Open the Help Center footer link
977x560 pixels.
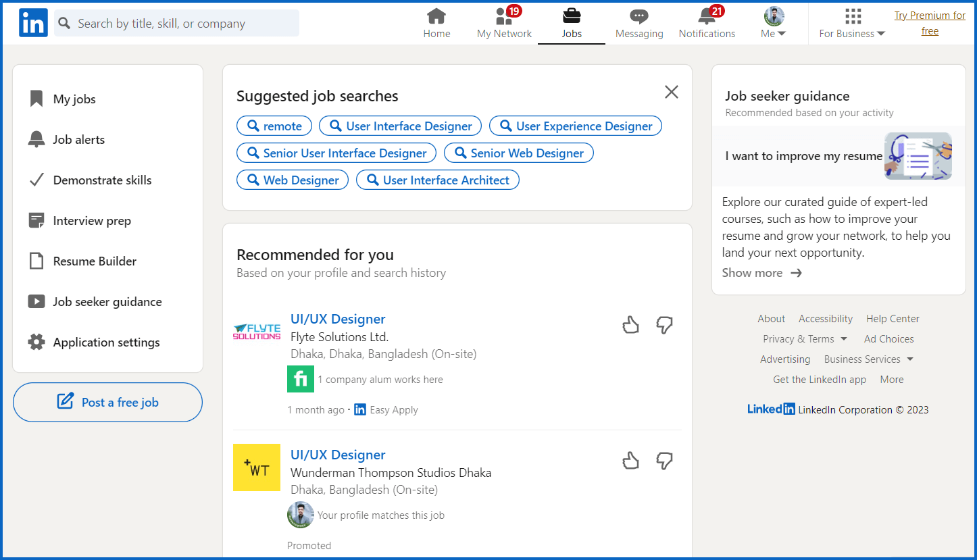[x=893, y=319]
